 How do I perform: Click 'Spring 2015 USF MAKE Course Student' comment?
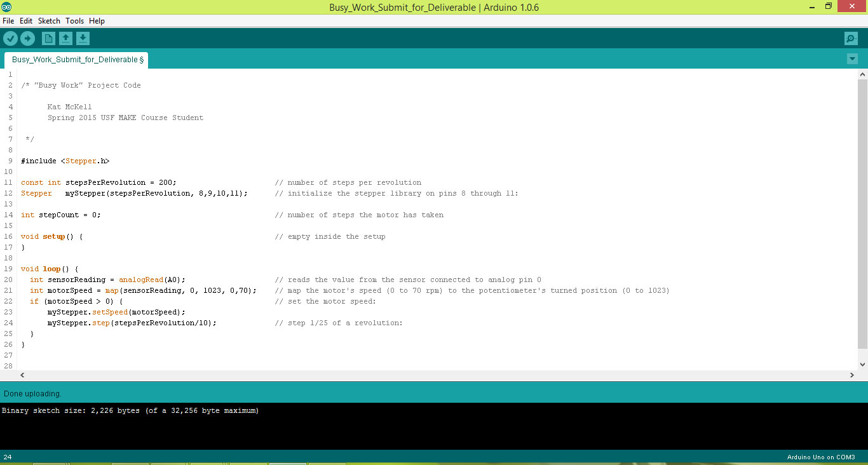coord(125,118)
